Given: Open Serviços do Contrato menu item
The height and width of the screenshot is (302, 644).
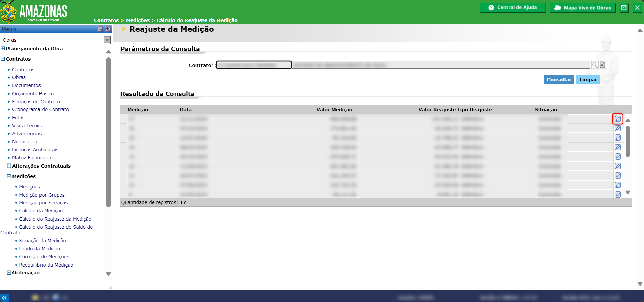Looking at the screenshot, I should click(36, 102).
